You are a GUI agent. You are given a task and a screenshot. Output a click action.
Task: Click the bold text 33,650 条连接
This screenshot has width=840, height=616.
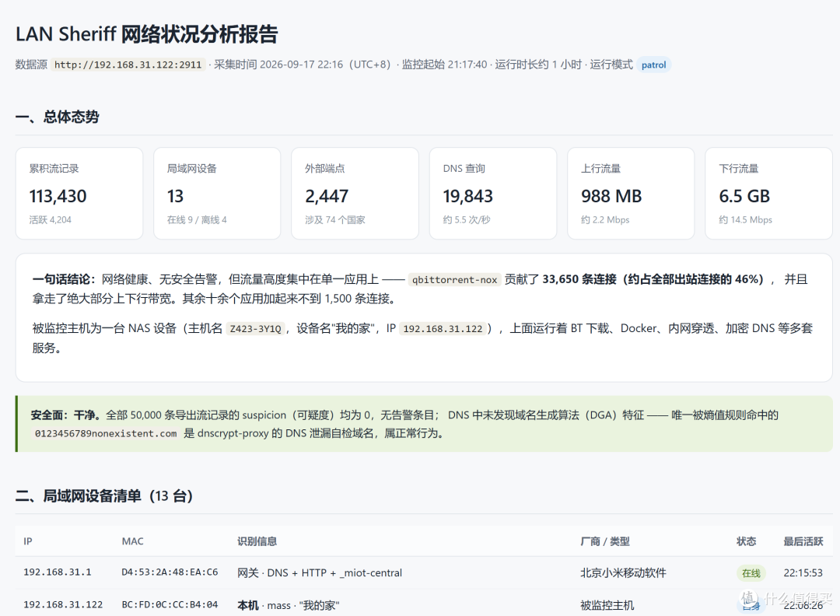[579, 279]
